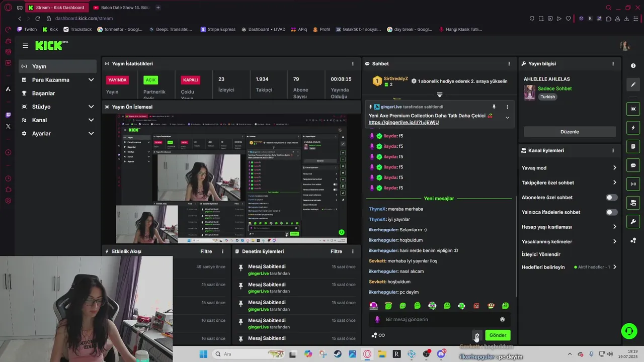The image size is (644, 362).
Task: Click the Düzenle button
Action: tap(570, 132)
